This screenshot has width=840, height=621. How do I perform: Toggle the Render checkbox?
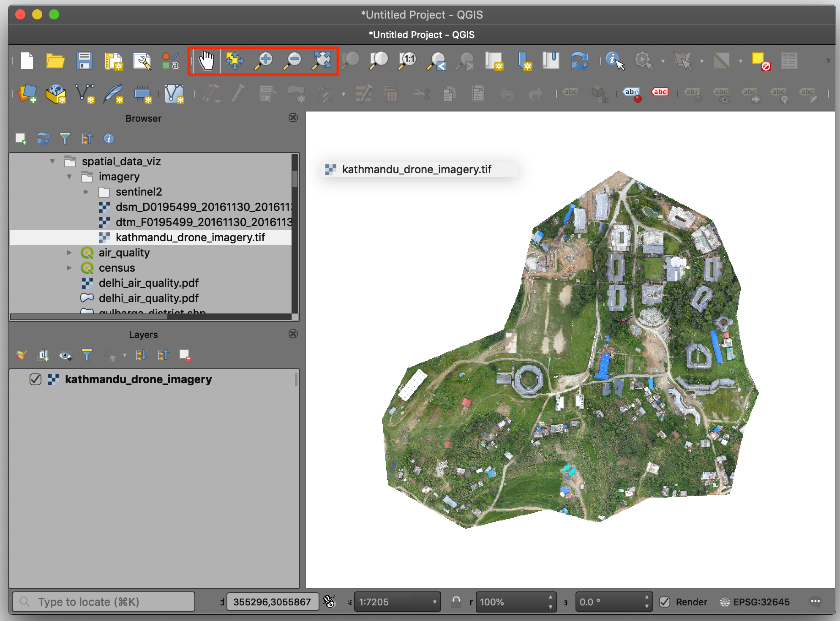point(665,602)
